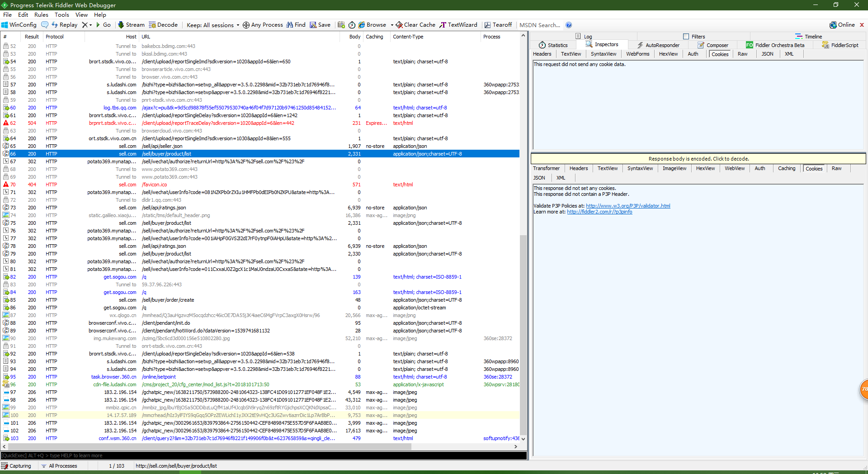Screen dimensions: 868x474
Task: Click the Remove sessions X icon
Action: (x=85, y=25)
